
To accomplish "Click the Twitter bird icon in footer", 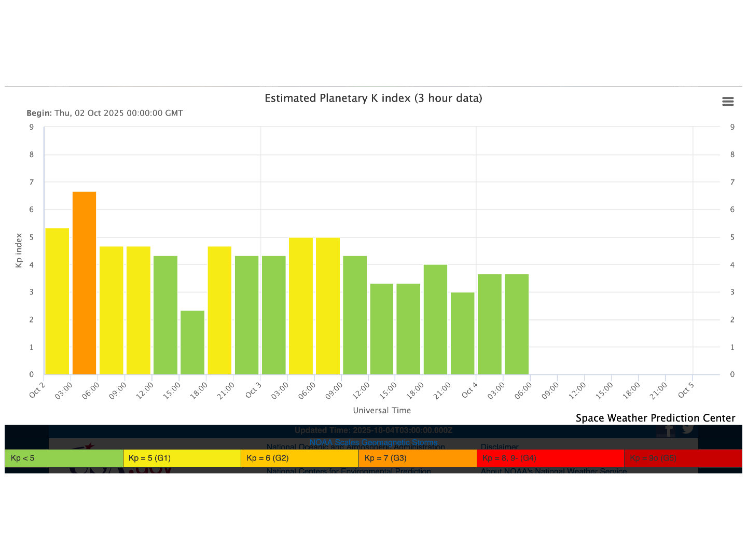I will pos(688,429).
